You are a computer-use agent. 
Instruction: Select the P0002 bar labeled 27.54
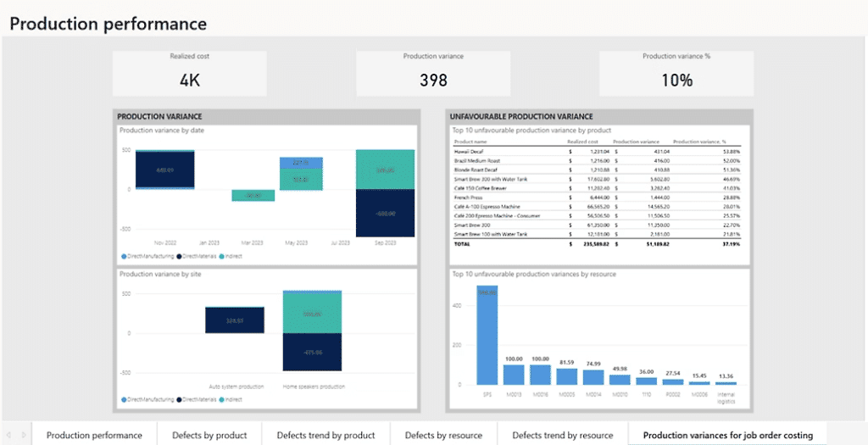[x=673, y=382]
